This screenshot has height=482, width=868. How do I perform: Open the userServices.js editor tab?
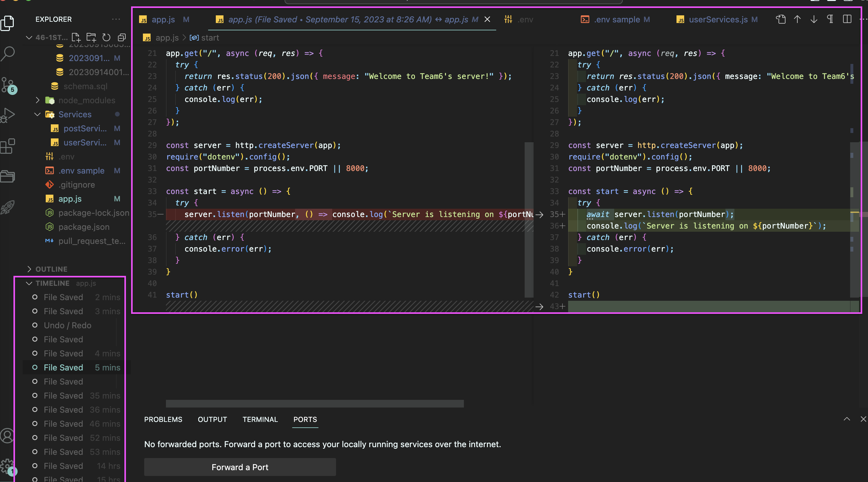[x=718, y=19]
